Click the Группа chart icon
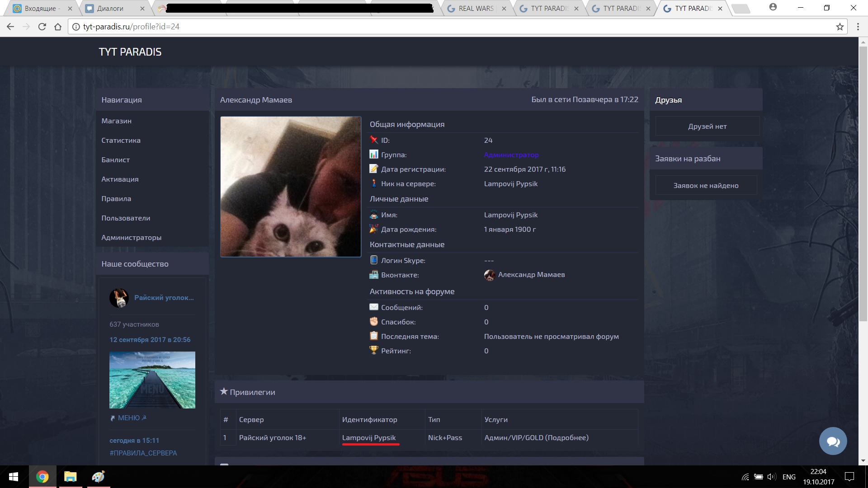This screenshot has height=488, width=868. point(374,155)
